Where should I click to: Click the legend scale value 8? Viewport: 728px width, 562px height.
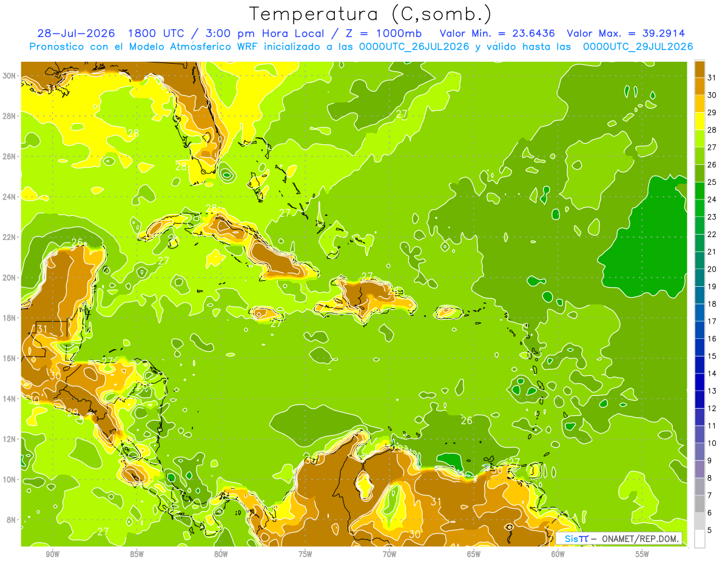pyautogui.click(x=710, y=478)
